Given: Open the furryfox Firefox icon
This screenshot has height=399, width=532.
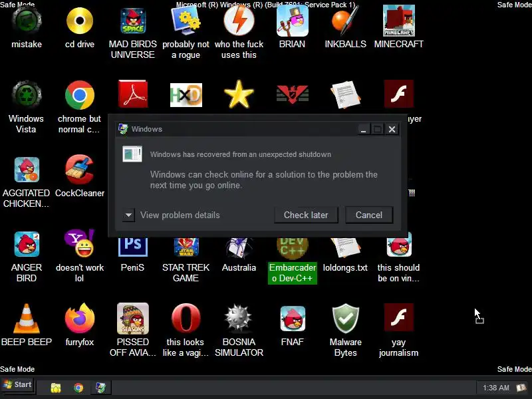Looking at the screenshot, I should coord(80,319).
